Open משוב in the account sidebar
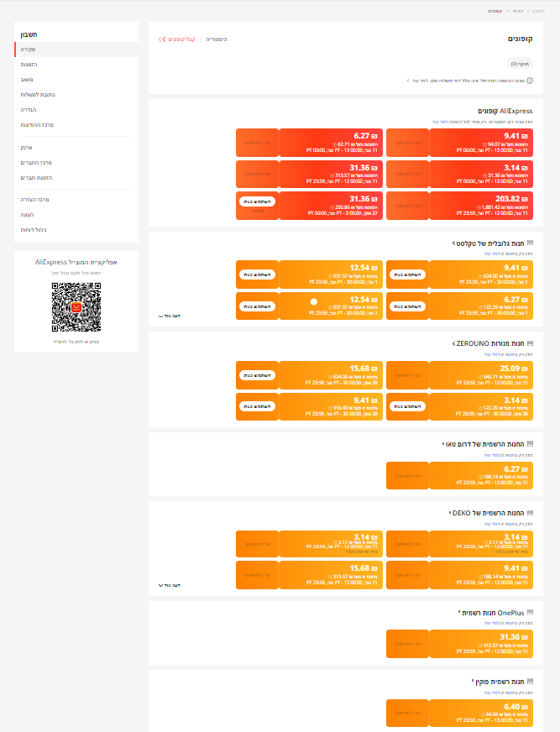Viewport: 560px width, 732px height. pyautogui.click(x=27, y=80)
